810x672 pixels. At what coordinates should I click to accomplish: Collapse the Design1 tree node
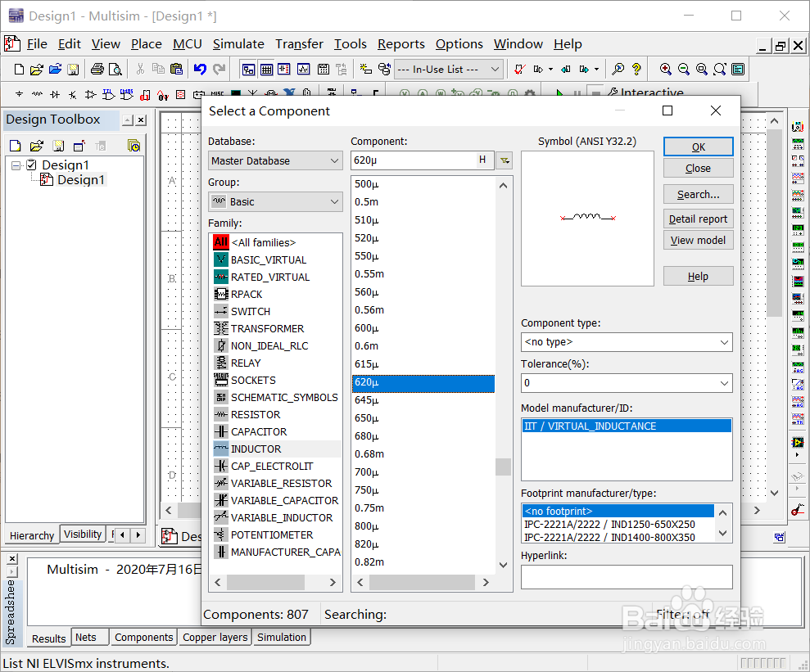[16, 165]
